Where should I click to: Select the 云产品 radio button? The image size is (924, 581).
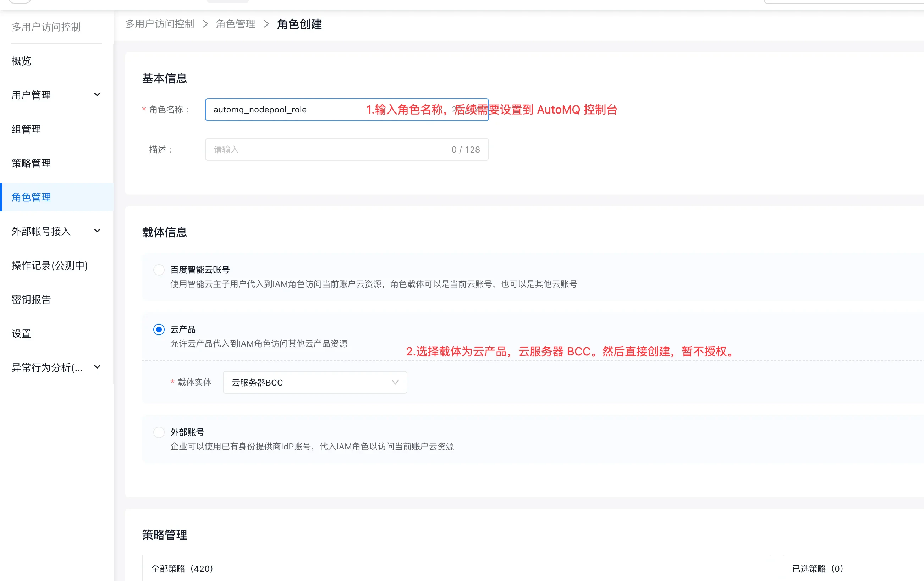(159, 330)
